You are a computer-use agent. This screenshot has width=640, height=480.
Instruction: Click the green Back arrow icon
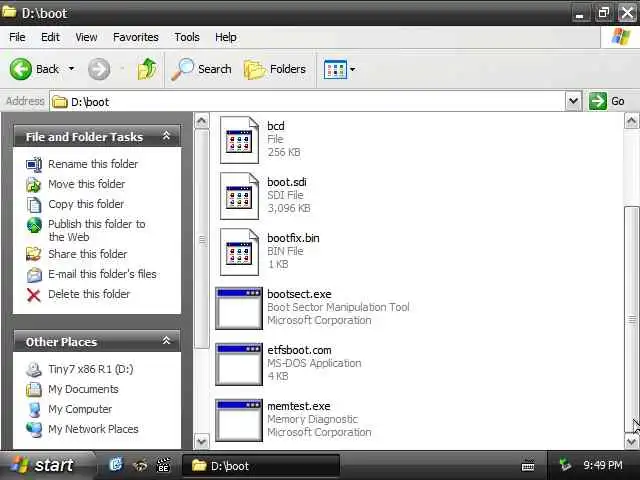pyautogui.click(x=20, y=69)
